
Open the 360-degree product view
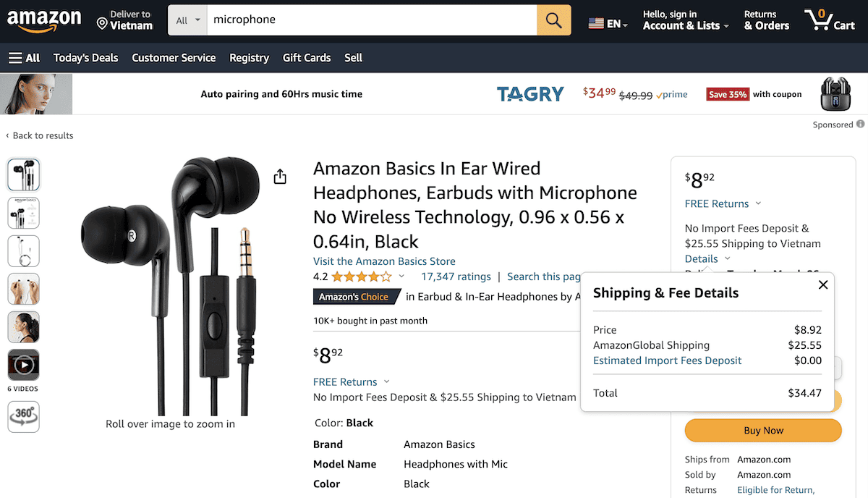click(23, 416)
